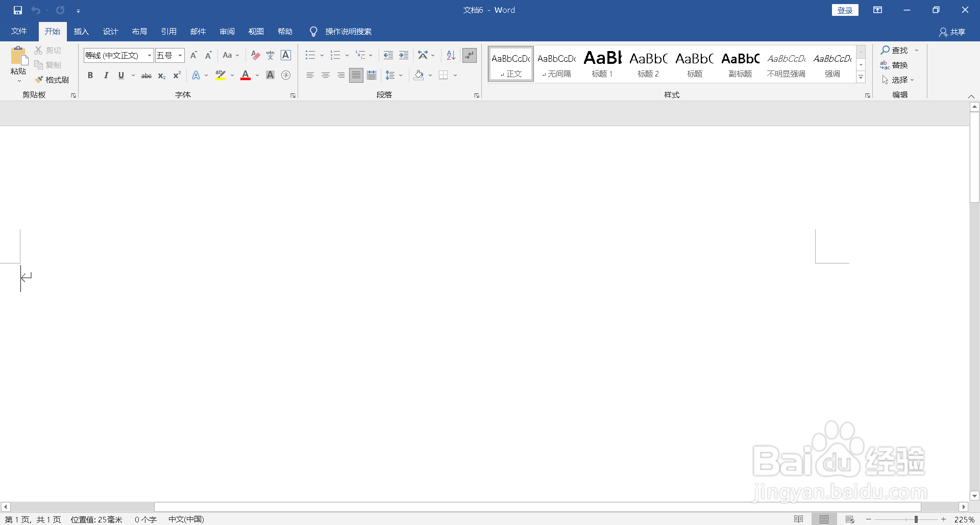Click the 225% zoom level indicator

tap(964, 519)
